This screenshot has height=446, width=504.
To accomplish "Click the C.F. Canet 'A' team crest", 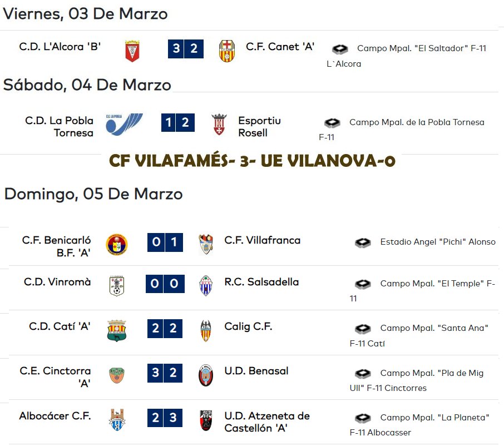I will point(227,51).
